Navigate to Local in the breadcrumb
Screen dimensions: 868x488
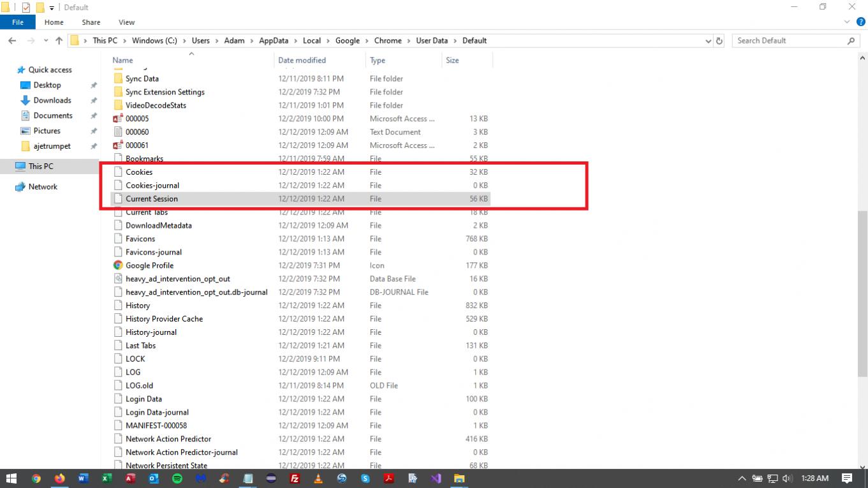tap(312, 40)
